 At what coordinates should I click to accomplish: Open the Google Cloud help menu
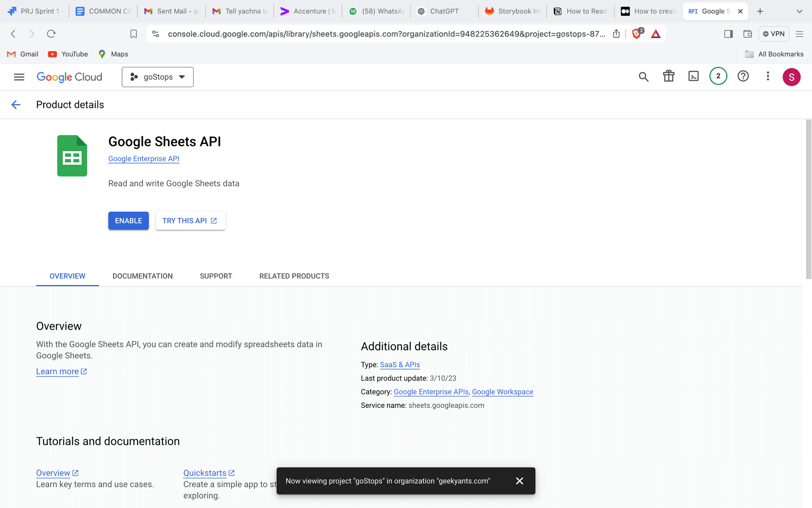(743, 76)
